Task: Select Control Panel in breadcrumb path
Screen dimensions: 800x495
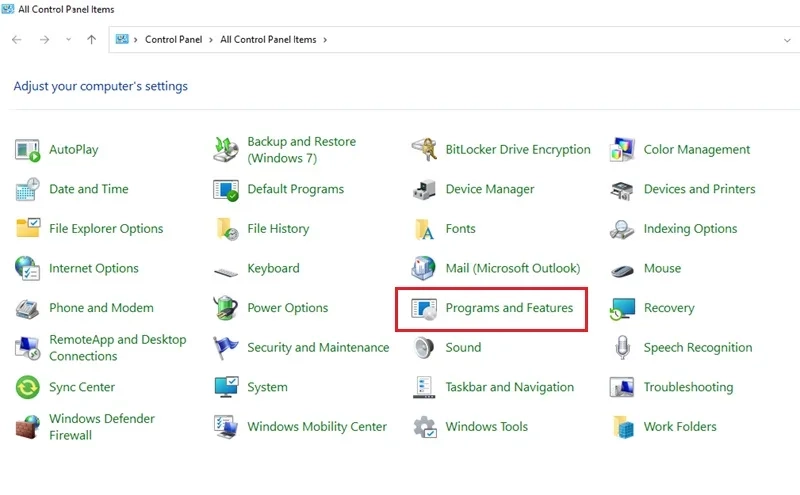Action: tap(173, 40)
